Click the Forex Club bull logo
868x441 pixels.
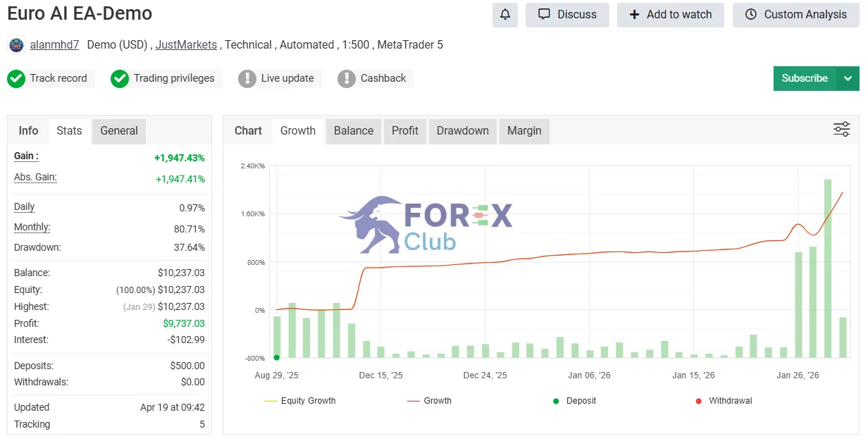[426, 225]
